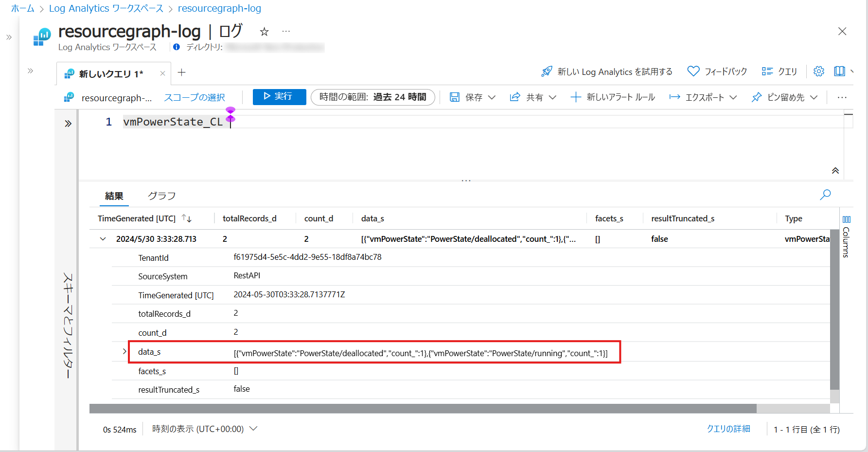Click the TenantId value f61975d4-5e5c-4dd2-9e55-18df8a74bc78
This screenshot has width=868, height=452.
click(307, 257)
